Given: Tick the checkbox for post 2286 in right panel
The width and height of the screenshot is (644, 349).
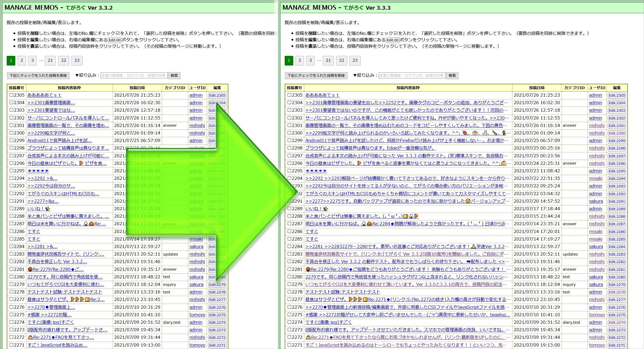Looking at the screenshot, I should (290, 231).
